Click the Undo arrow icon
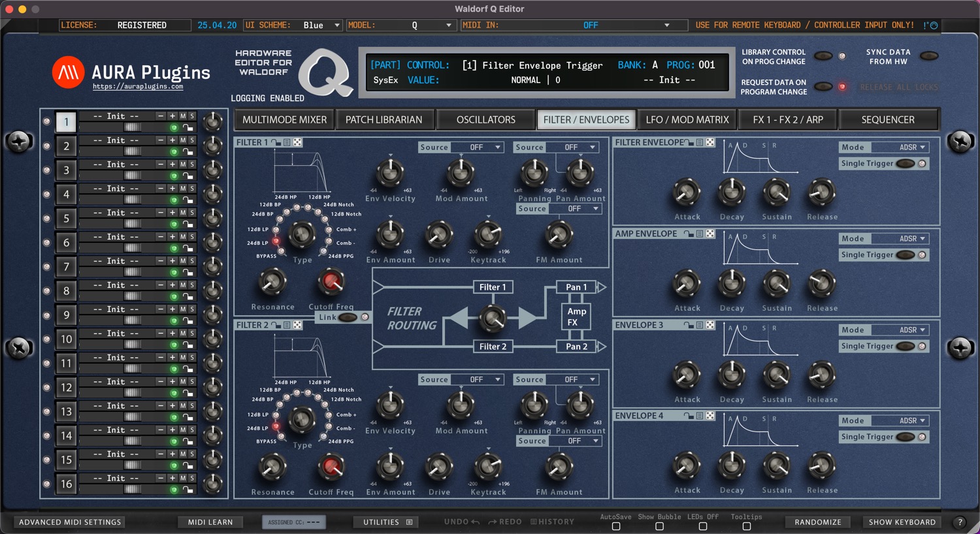 point(475,522)
